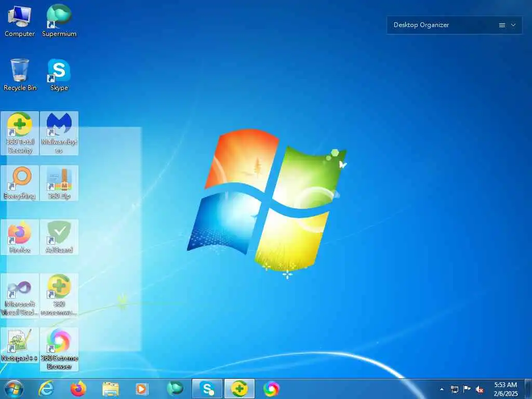Select the 360 Extreme Browser desktop shortcut
532x399 pixels.
tap(59, 349)
